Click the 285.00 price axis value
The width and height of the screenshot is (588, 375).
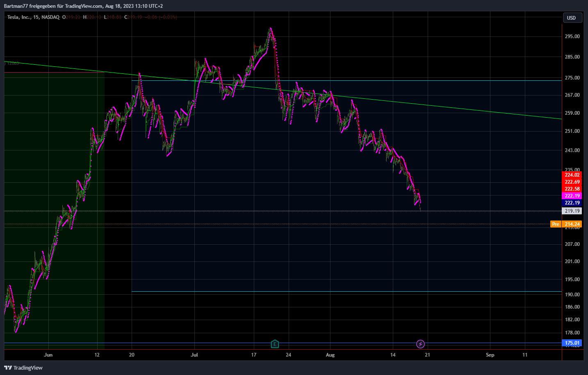pyautogui.click(x=572, y=57)
